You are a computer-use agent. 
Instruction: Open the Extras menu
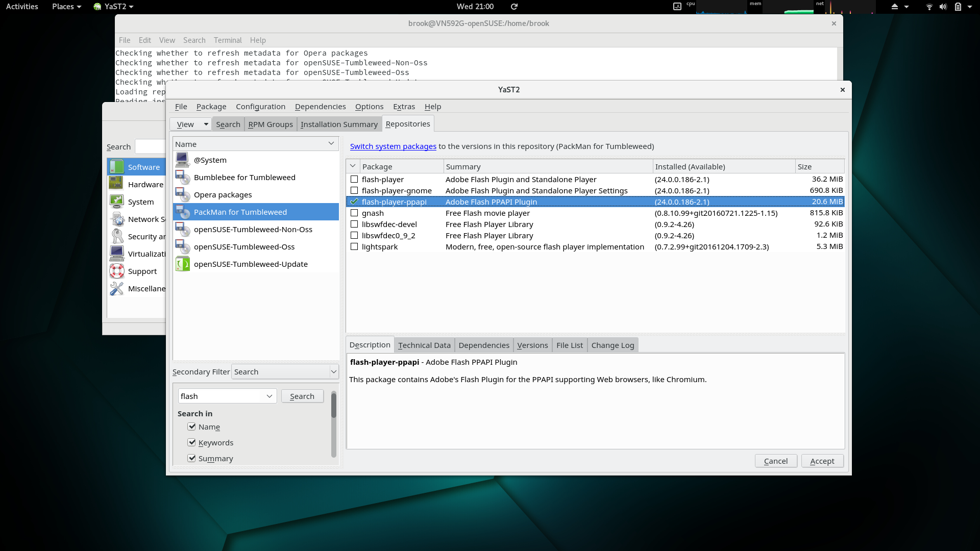404,107
